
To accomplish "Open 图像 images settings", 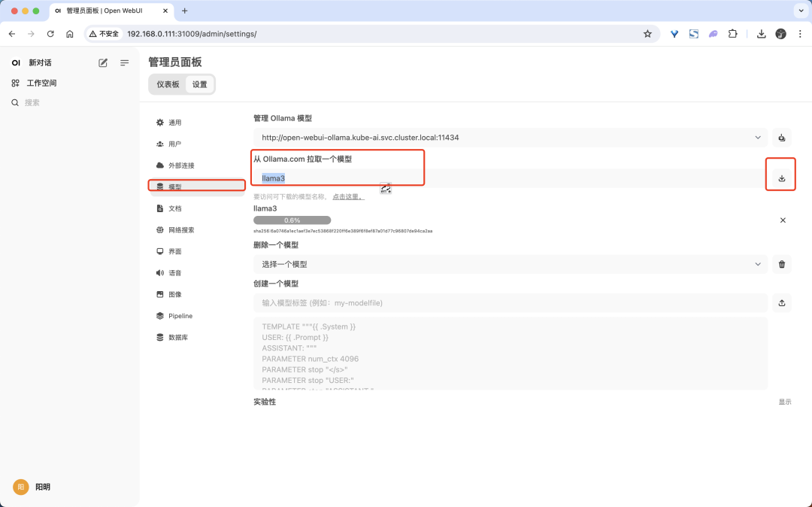I will click(197, 295).
